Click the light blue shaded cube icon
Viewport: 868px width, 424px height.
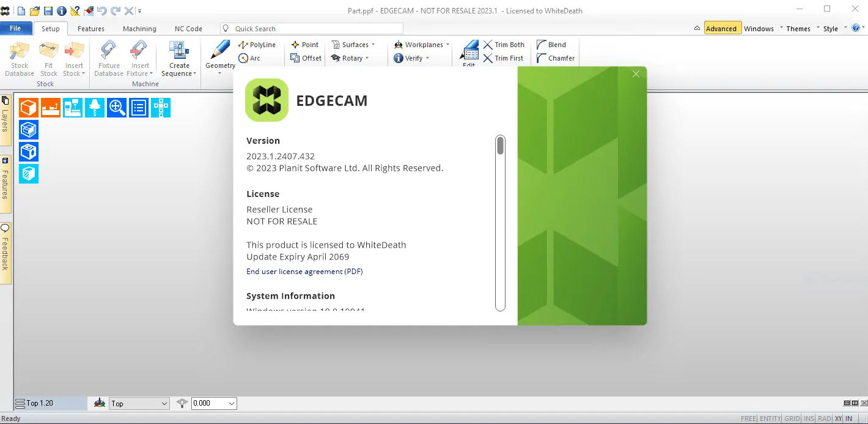click(29, 174)
